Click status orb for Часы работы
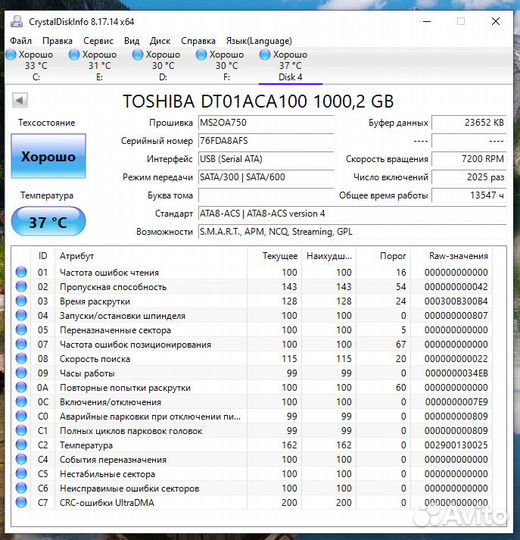This screenshot has width=520, height=540. point(21,373)
